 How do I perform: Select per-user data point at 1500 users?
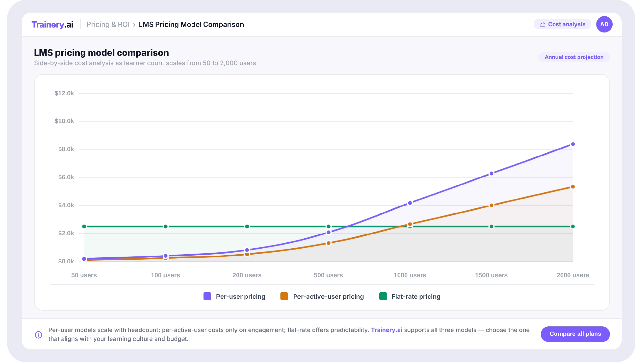(x=491, y=173)
